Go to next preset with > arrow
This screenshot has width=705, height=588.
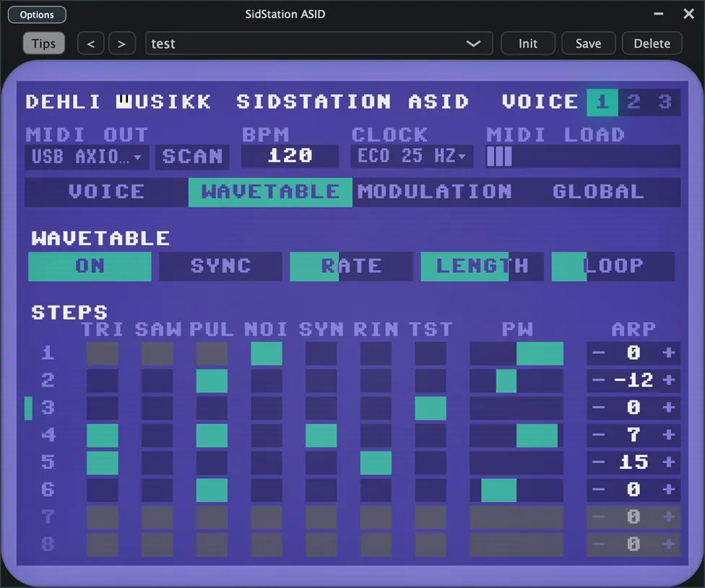click(121, 43)
